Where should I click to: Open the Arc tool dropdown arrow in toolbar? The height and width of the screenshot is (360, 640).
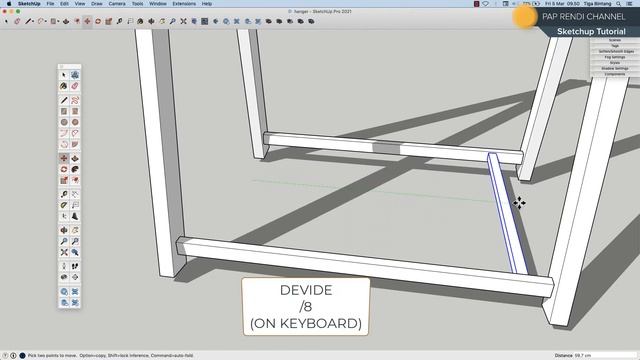pos(46,22)
